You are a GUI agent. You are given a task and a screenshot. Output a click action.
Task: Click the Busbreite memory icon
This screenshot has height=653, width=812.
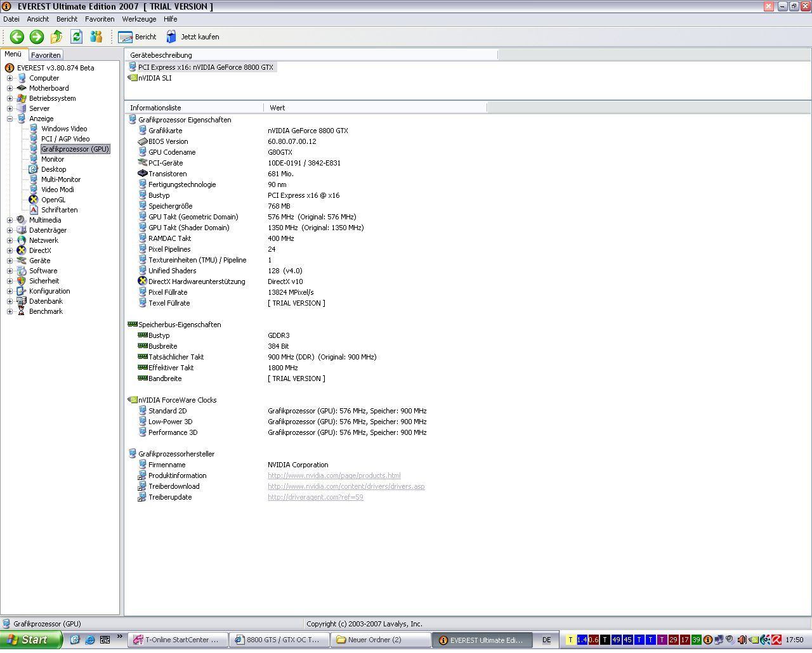142,346
